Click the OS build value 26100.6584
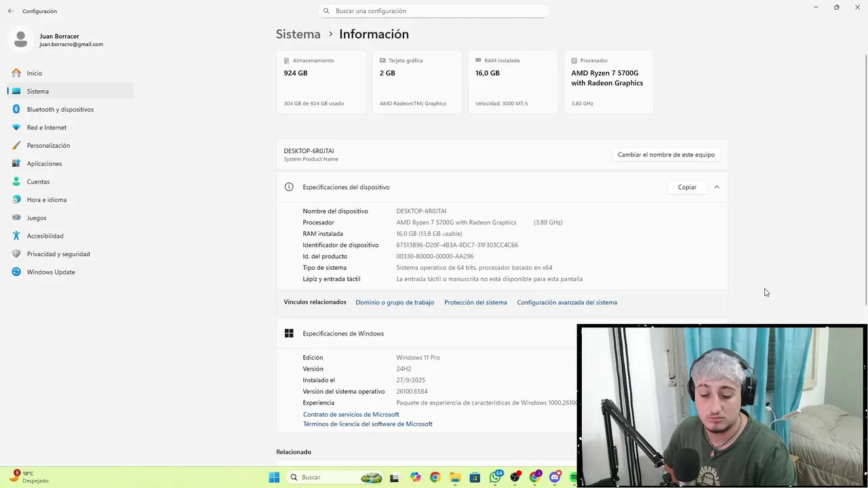 (x=412, y=391)
